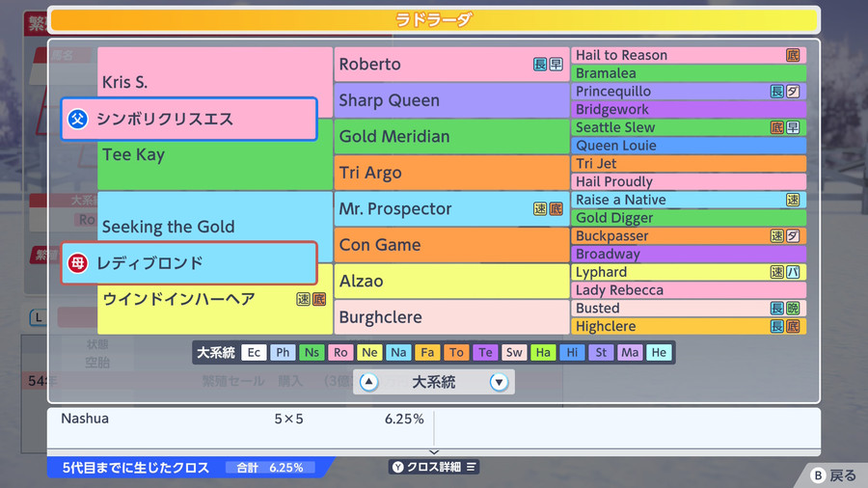The width and height of the screenshot is (868, 488).
Task: Click the Hi lineage swatch
Action: tap(572, 352)
